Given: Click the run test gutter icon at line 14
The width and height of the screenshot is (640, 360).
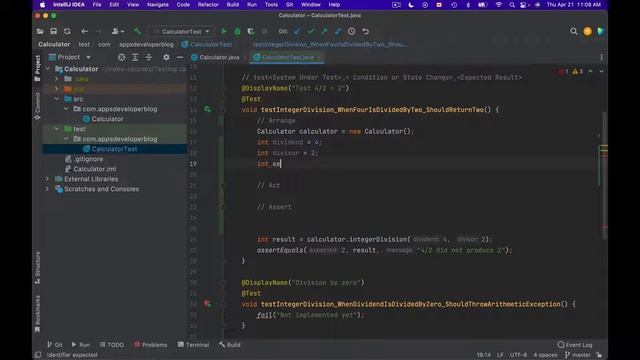Looking at the screenshot, I should click(x=208, y=109).
